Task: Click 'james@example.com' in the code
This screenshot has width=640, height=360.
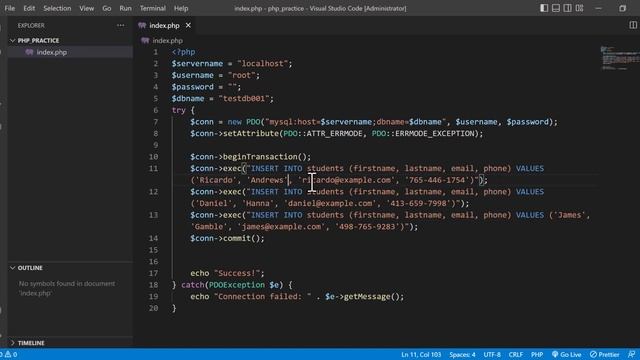Action: pos(281,227)
